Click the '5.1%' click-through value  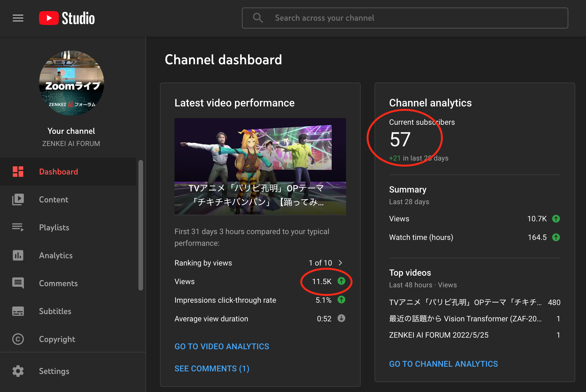pyautogui.click(x=323, y=300)
